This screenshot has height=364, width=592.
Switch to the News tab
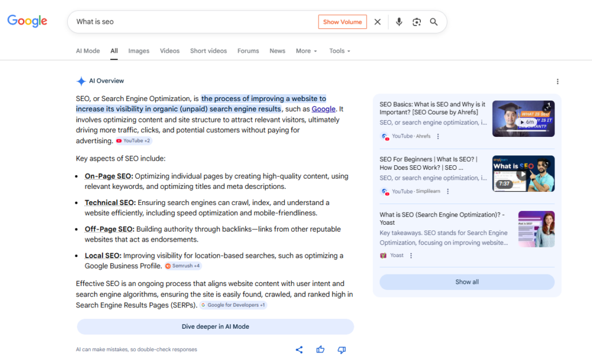(x=277, y=51)
